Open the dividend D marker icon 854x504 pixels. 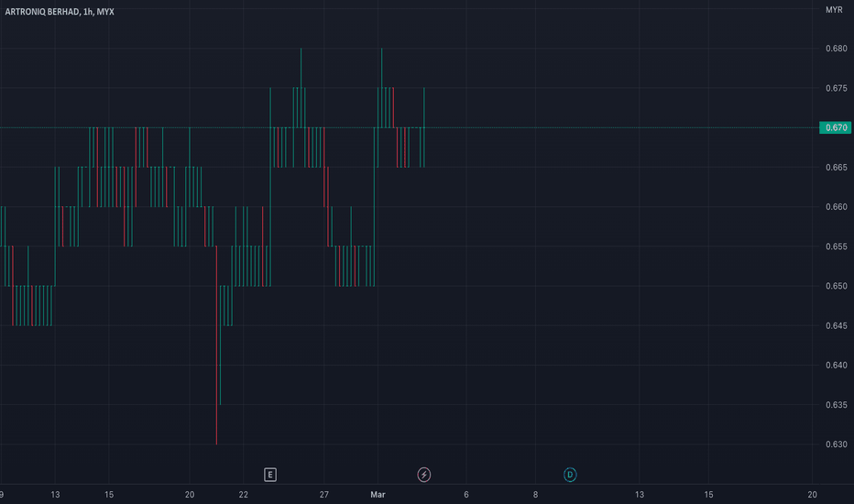pos(570,475)
